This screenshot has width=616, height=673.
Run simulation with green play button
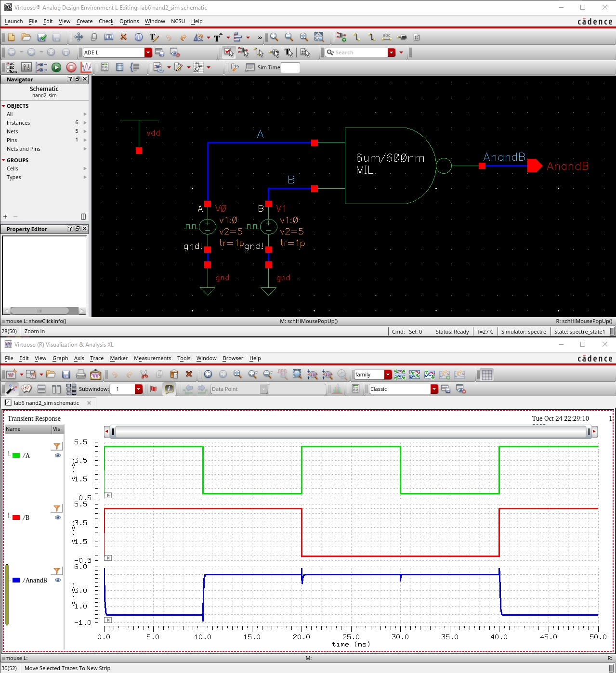(56, 67)
